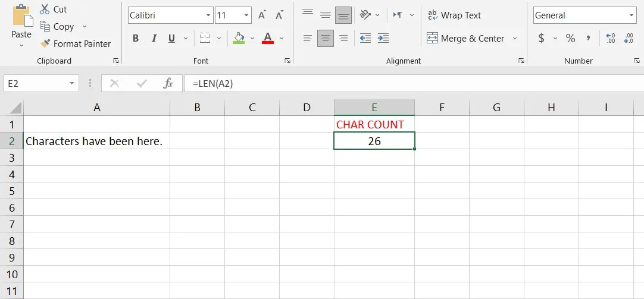Decrease decimal places
Viewport: 644px width, 299px height.
(629, 39)
